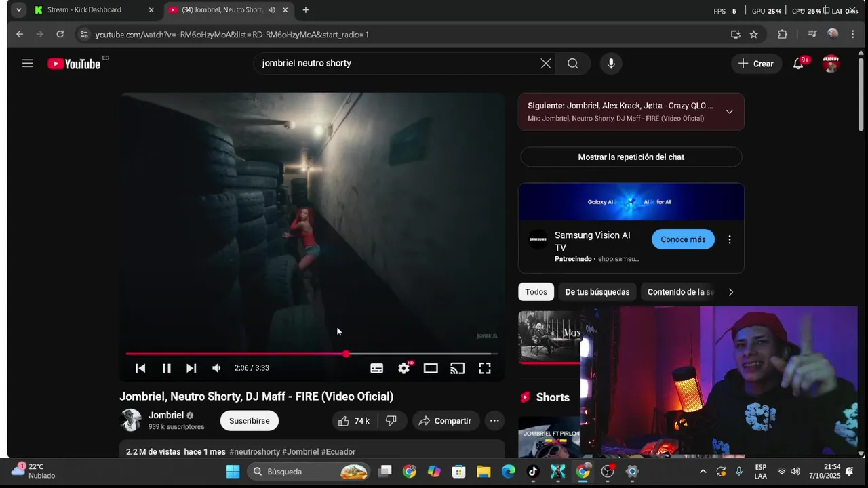Open the Windows Start menu
The width and height of the screenshot is (868, 488).
pos(233,472)
